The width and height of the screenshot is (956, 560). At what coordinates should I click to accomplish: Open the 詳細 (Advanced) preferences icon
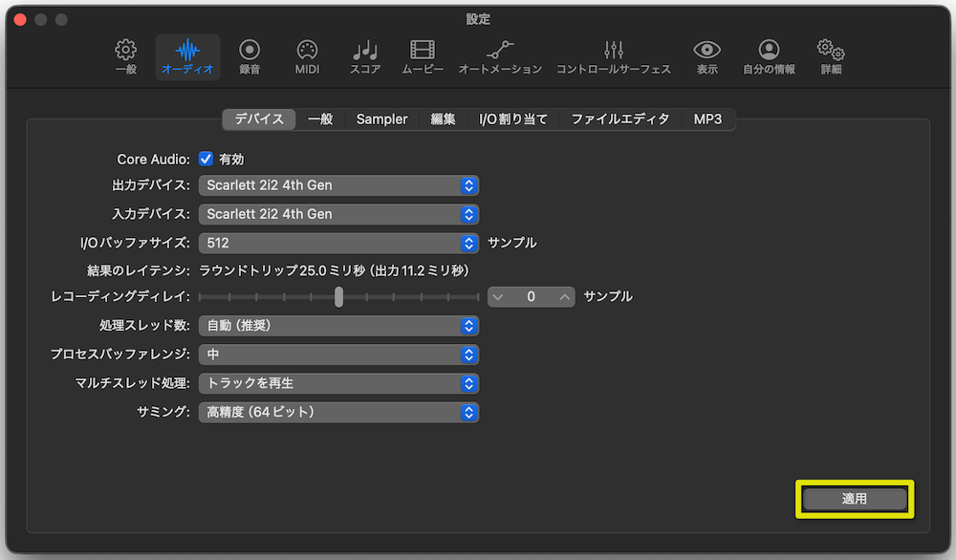pos(830,55)
